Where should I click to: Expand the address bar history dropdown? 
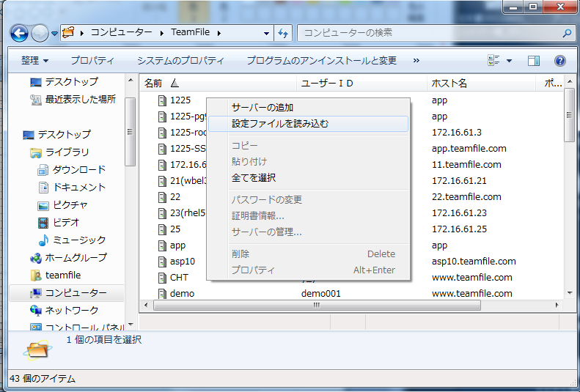[266, 33]
